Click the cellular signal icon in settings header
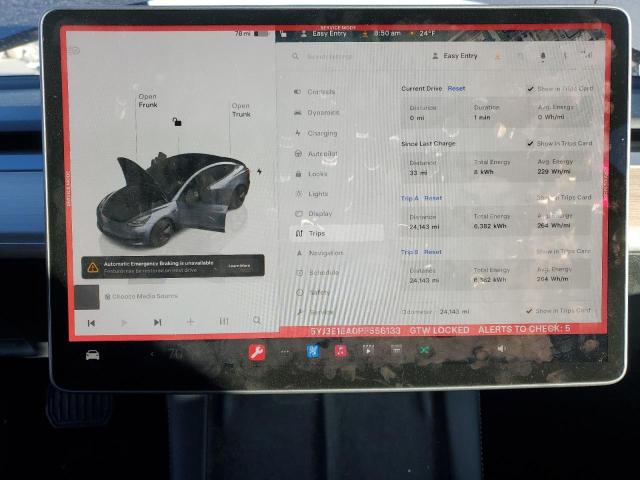The height and width of the screenshot is (480, 640). pos(587,55)
